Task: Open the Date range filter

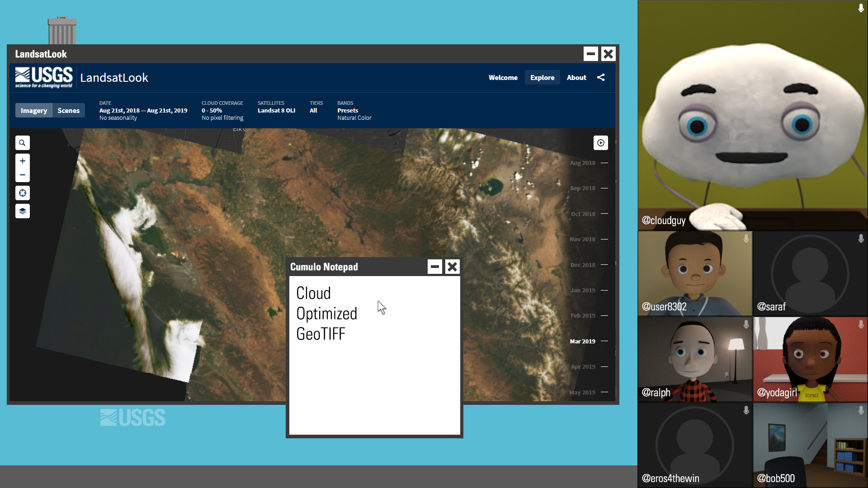Action: [143, 110]
